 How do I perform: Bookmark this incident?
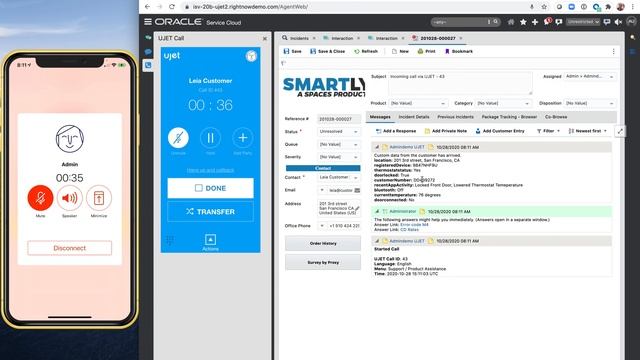458,51
